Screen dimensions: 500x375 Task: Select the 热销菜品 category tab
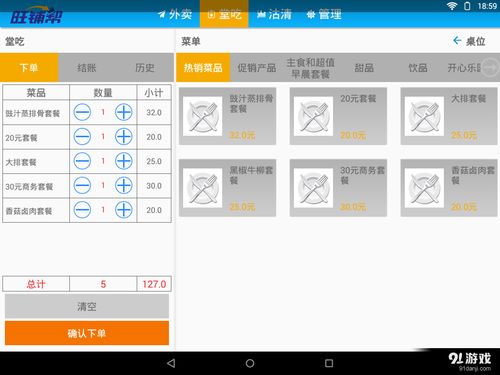tap(203, 68)
